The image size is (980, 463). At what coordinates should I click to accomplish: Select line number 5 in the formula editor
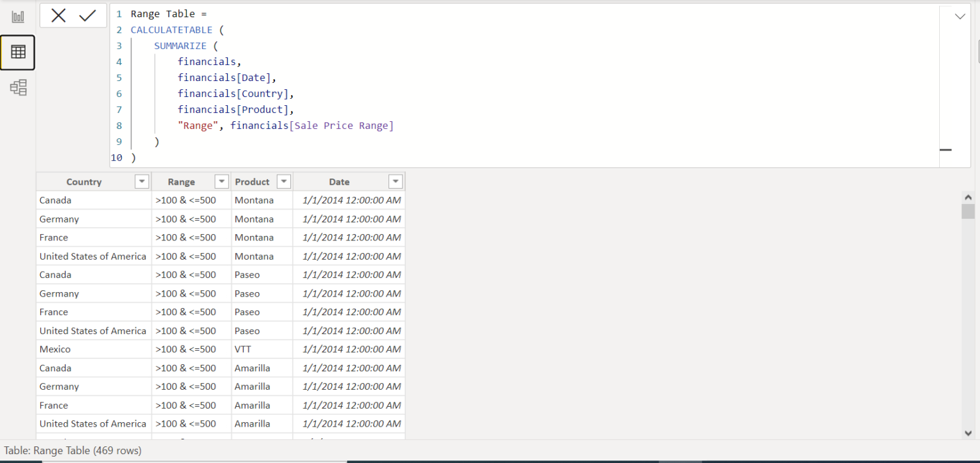point(119,77)
